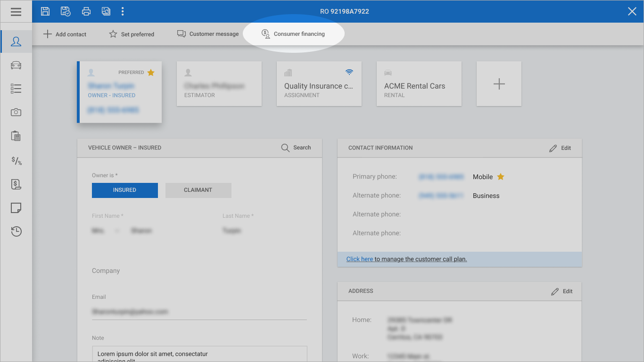Open the Notes sticky note icon in the sidebar
The width and height of the screenshot is (644, 362).
click(x=16, y=208)
